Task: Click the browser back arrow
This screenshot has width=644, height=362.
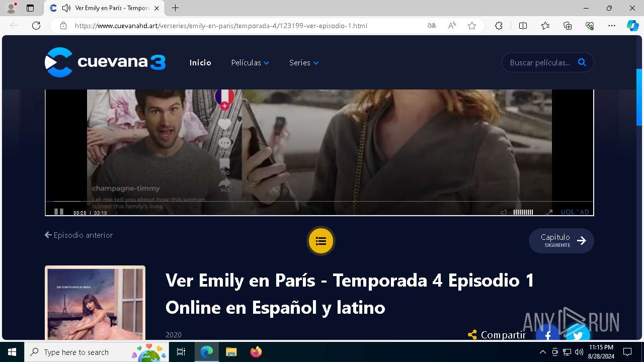Action: click(x=14, y=26)
